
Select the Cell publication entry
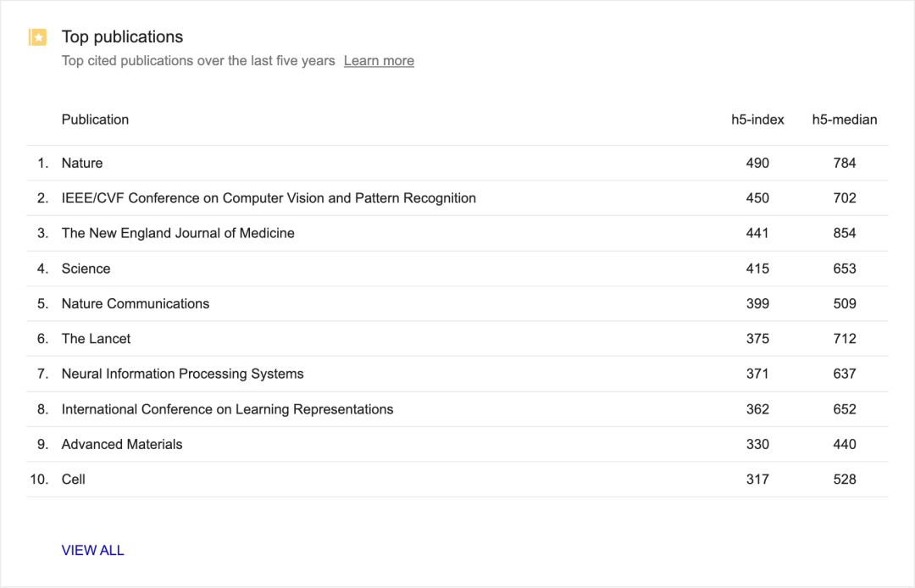click(x=74, y=480)
